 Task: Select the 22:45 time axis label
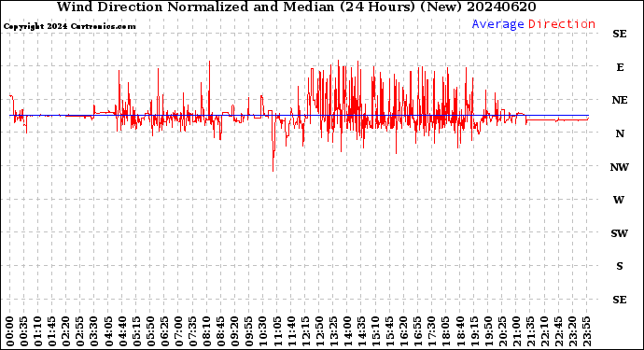point(558,331)
